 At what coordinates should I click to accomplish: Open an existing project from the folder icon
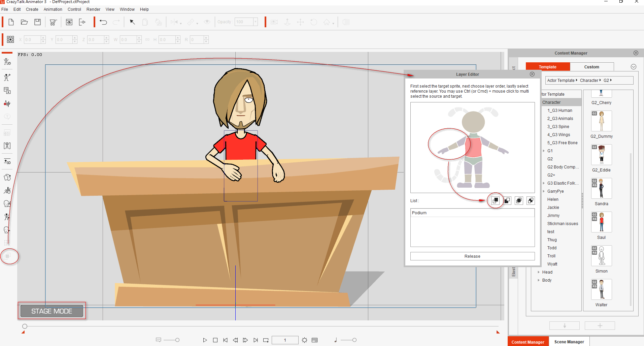point(24,22)
